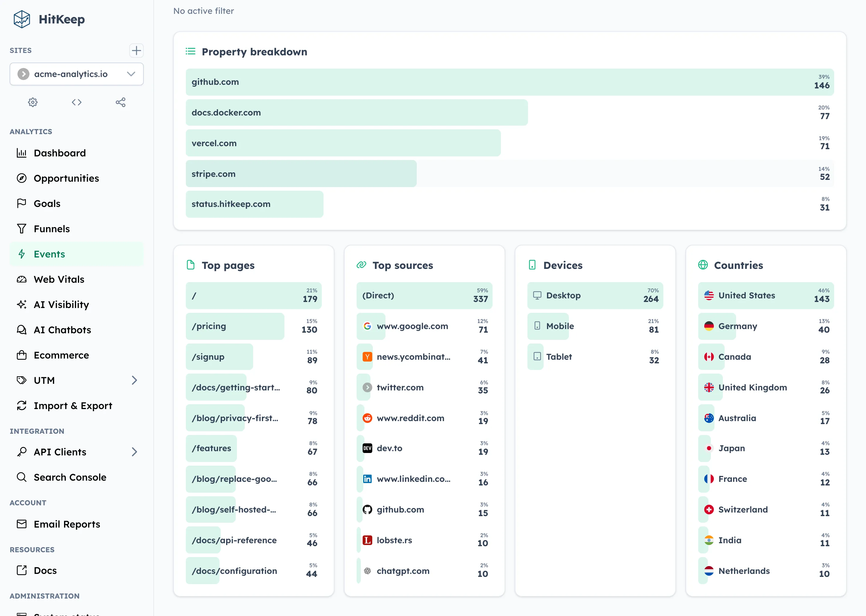Click the API Clients key icon
The image size is (866, 616).
[22, 452]
